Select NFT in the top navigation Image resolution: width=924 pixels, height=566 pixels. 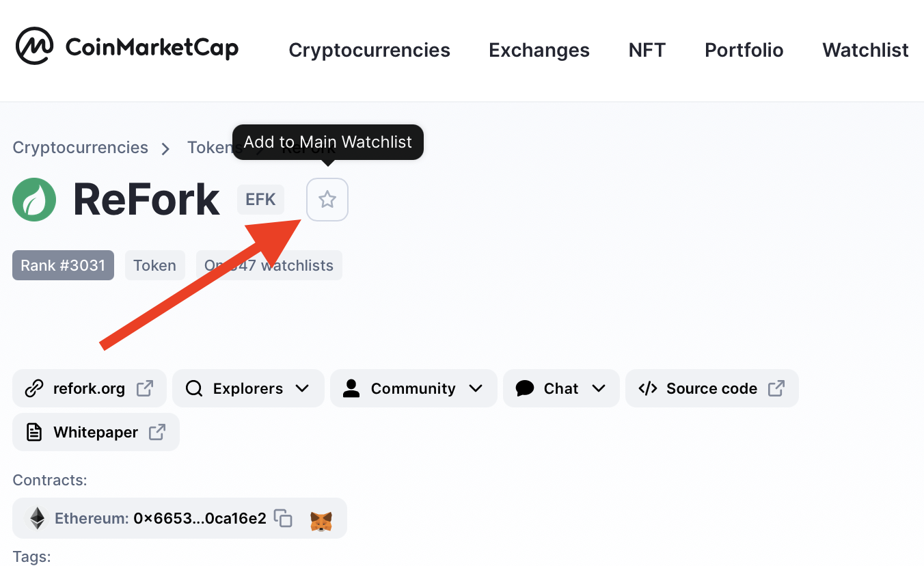(x=647, y=50)
